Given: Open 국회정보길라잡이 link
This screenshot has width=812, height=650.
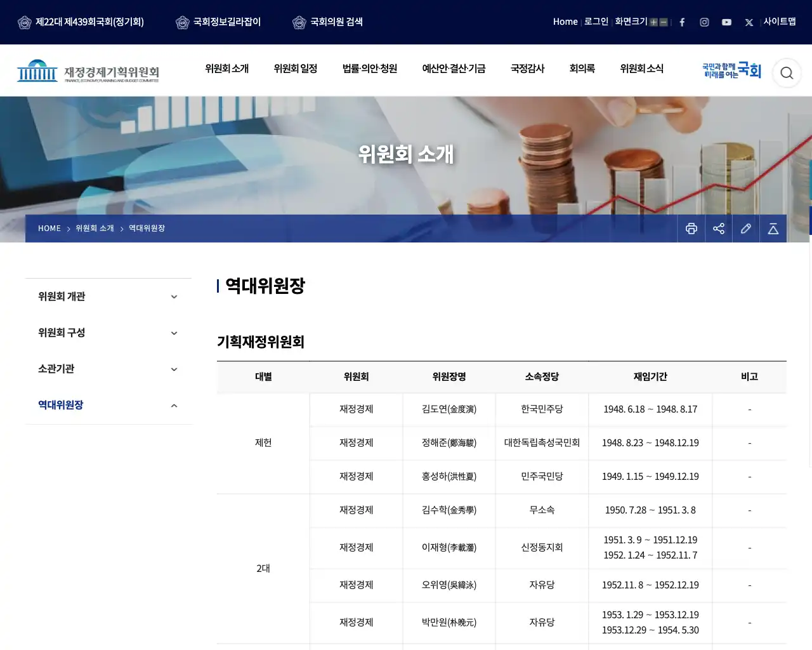Looking at the screenshot, I should (227, 22).
